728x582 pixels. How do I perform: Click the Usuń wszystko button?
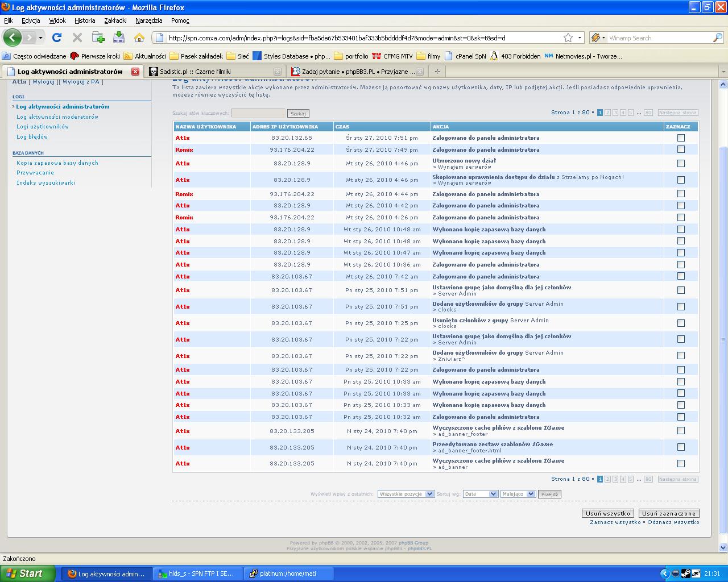608,513
